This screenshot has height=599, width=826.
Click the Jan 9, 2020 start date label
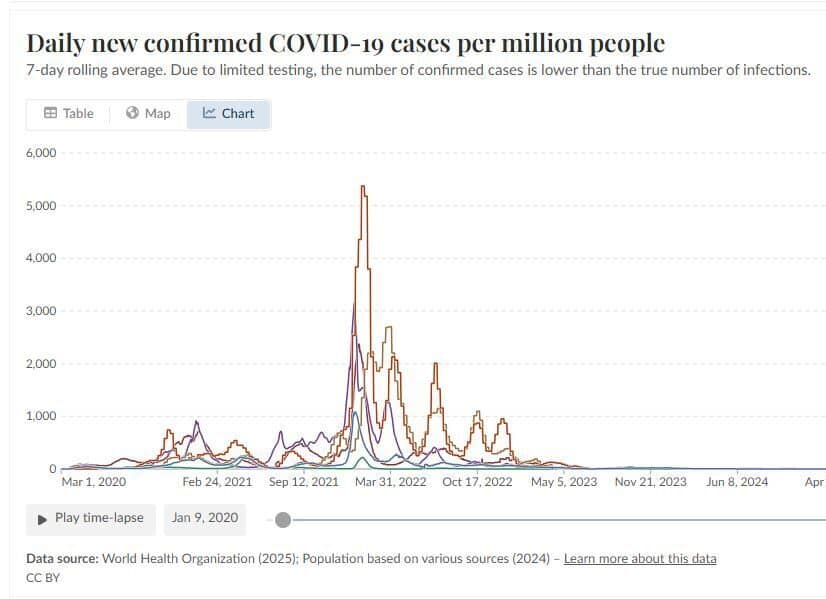(x=205, y=518)
